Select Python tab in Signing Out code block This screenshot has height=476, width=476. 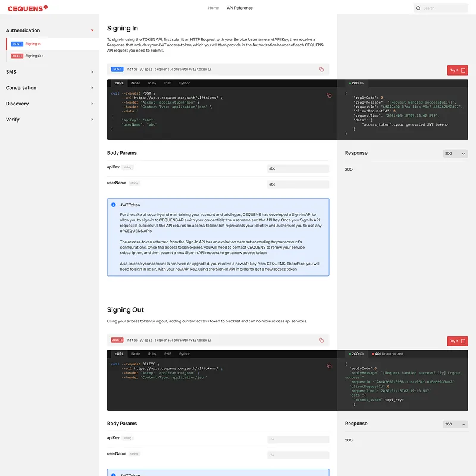pyautogui.click(x=184, y=354)
